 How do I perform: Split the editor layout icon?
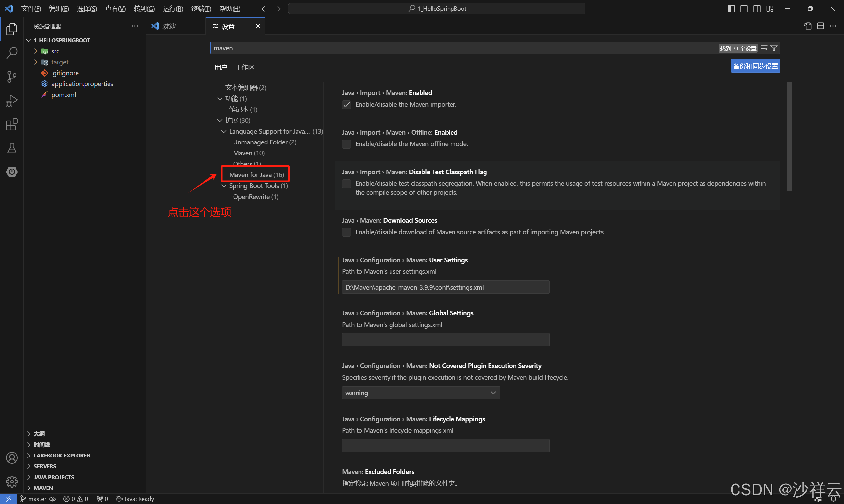pyautogui.click(x=821, y=26)
